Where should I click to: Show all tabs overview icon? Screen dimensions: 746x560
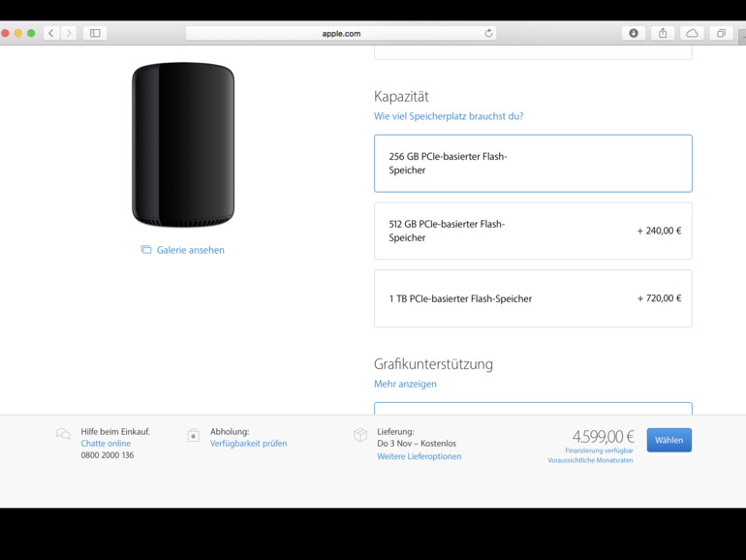pyautogui.click(x=721, y=33)
